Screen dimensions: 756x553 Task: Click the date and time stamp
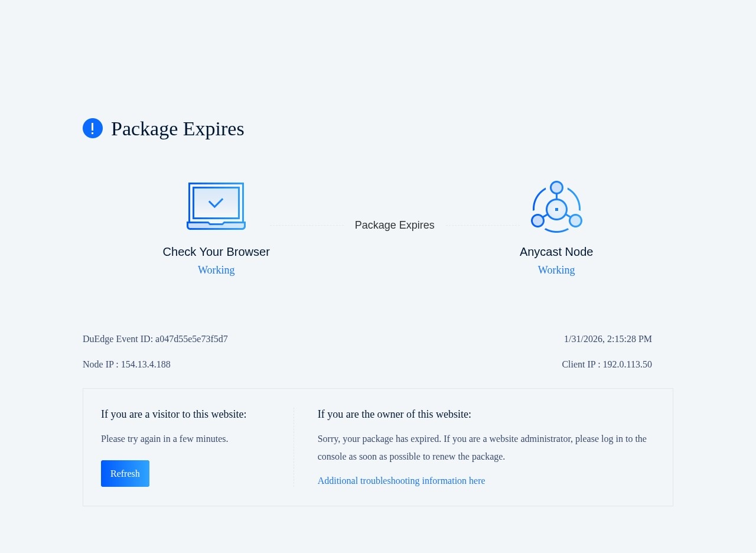point(608,339)
